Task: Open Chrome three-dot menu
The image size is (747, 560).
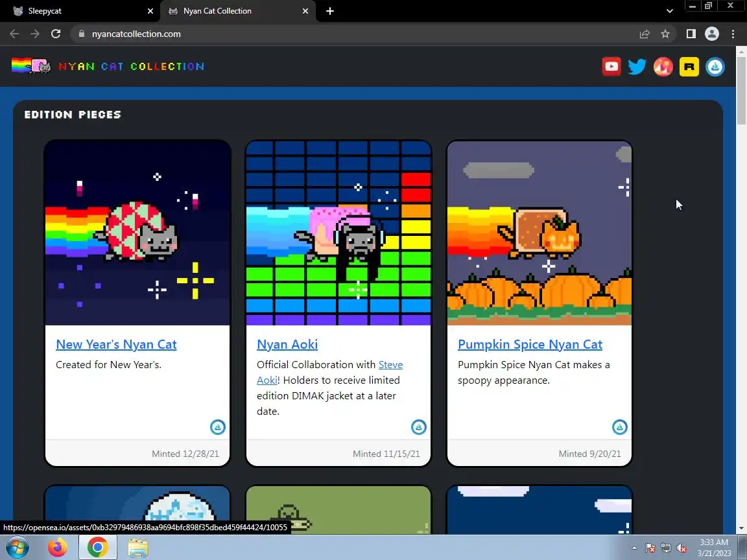Action: pyautogui.click(x=733, y=34)
